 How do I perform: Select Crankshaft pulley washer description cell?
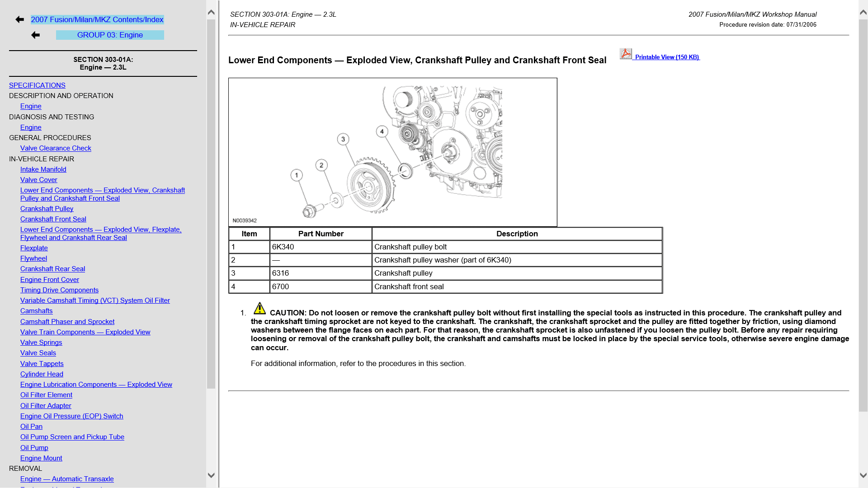pos(517,260)
